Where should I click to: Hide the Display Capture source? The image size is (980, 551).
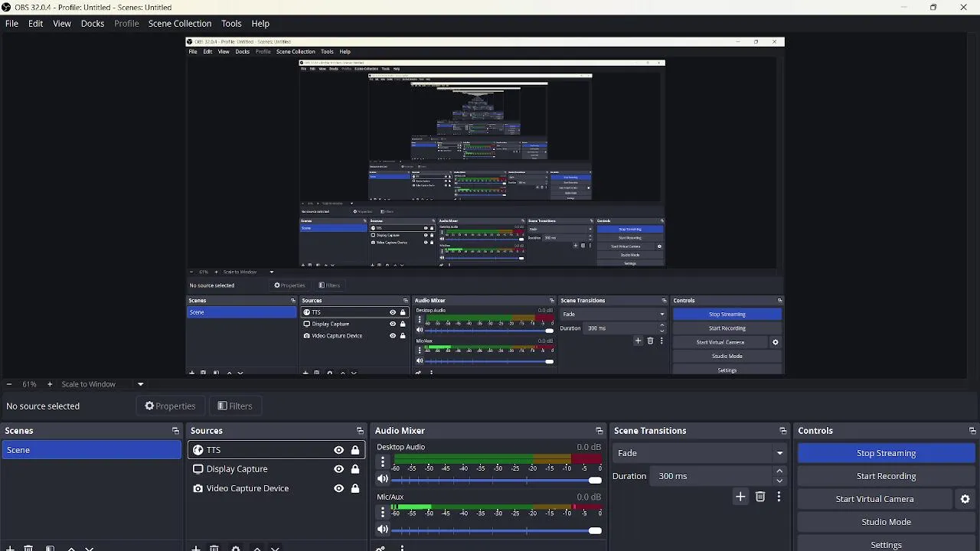pyautogui.click(x=338, y=469)
